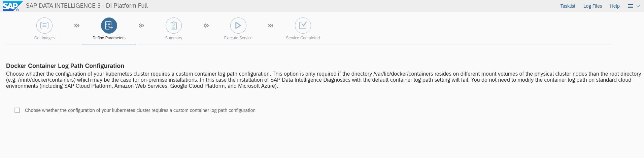Click the Execute Service play icon

[x=238, y=26]
